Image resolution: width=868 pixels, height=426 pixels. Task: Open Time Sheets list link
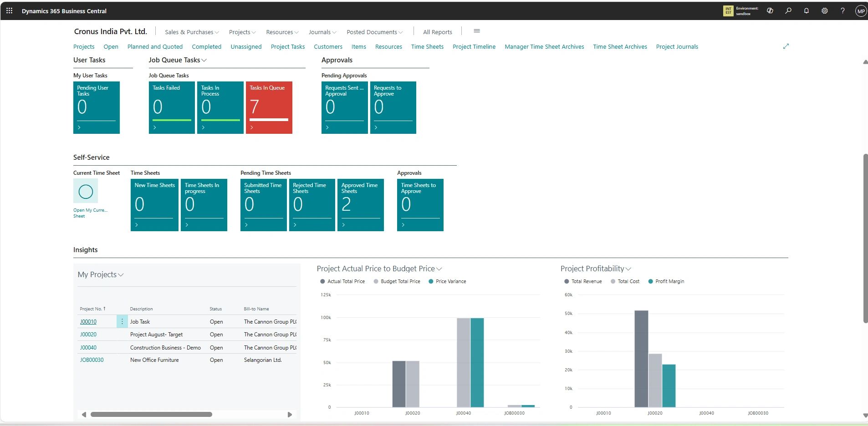(427, 46)
